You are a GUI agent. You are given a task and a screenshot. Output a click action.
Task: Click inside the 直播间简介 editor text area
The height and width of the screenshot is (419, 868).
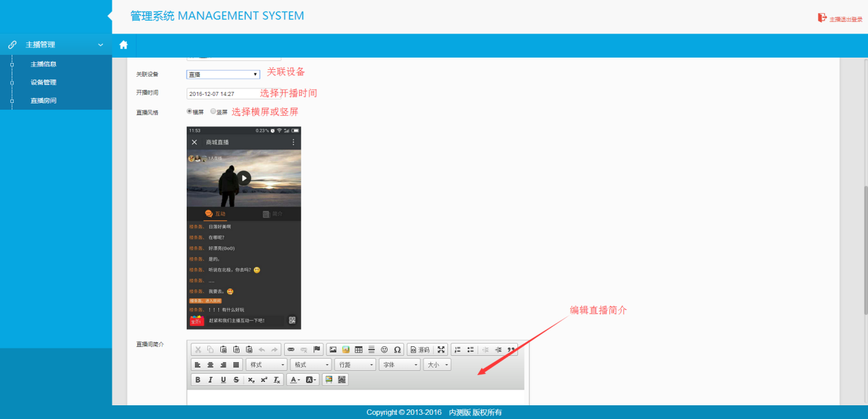(x=355, y=398)
